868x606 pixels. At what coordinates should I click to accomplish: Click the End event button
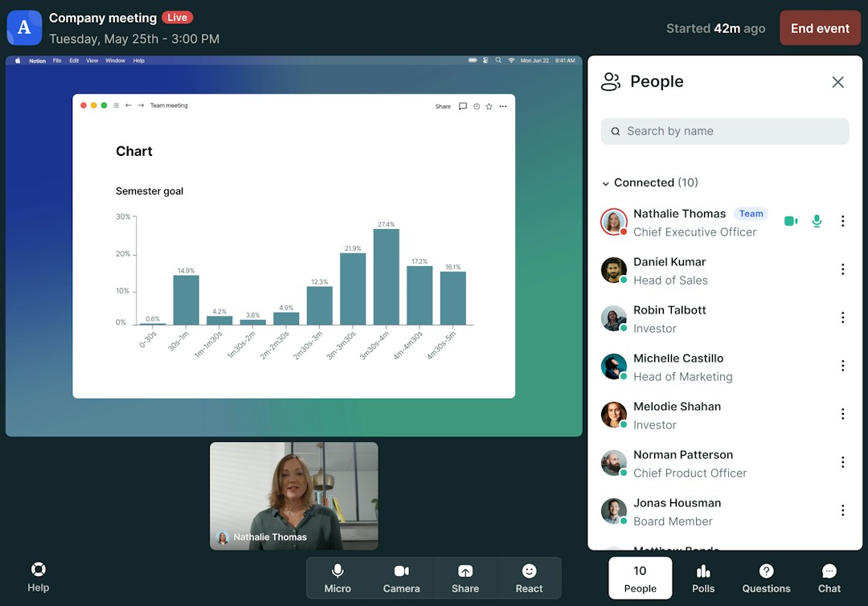[820, 28]
